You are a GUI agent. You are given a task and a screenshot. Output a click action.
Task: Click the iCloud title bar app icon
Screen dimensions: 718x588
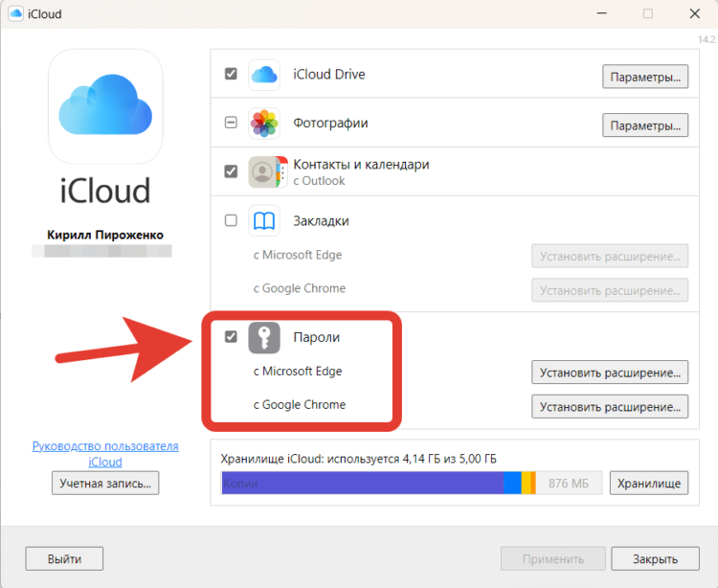tap(15, 13)
